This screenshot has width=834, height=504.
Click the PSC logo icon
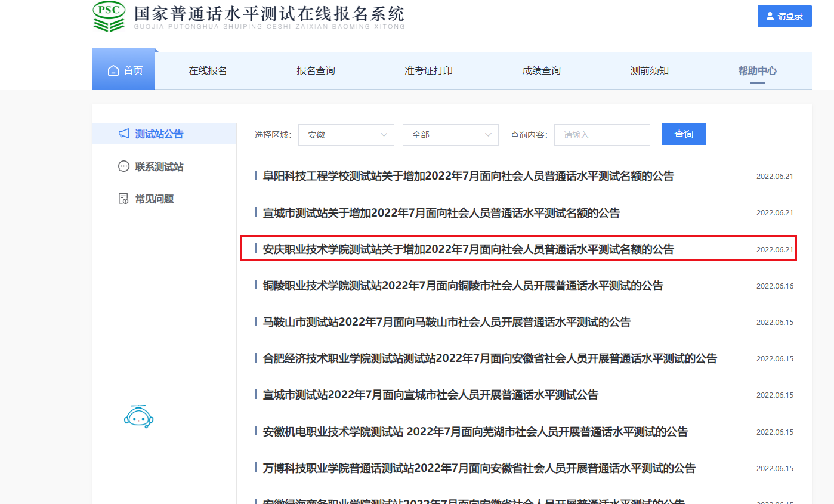point(109,17)
